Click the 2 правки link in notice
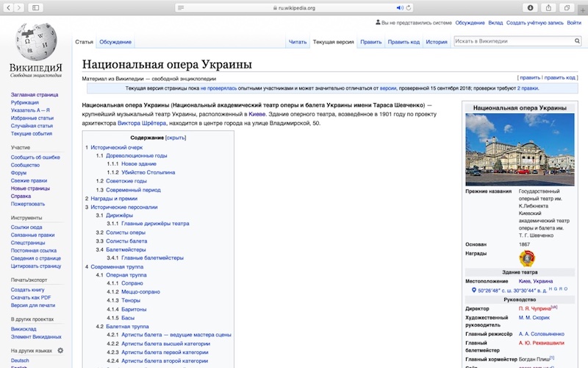588x368 pixels. tap(528, 88)
